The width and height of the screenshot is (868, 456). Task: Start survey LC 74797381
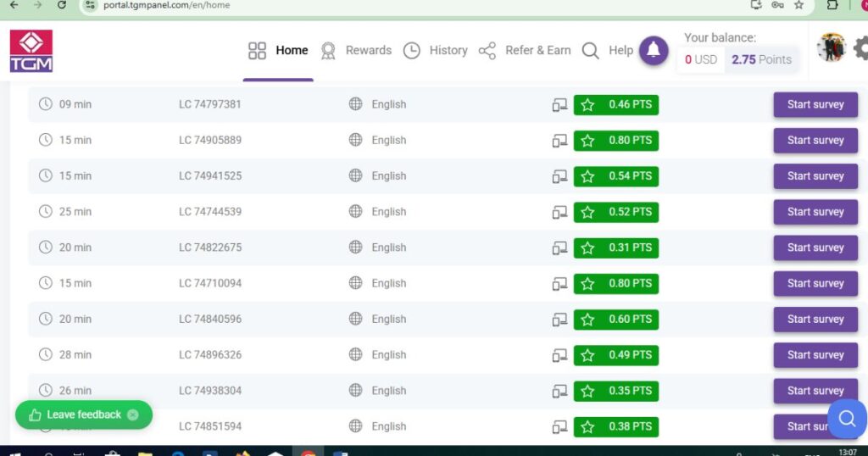point(815,104)
